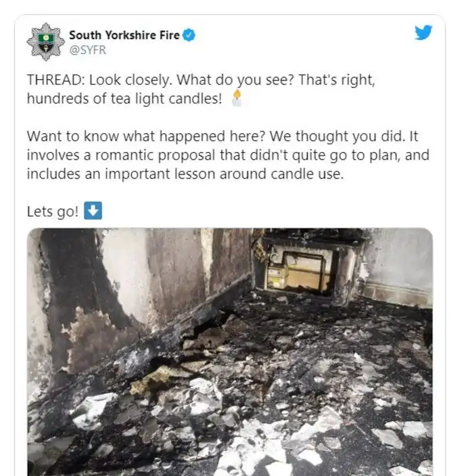Screen dimensions: 460x476
Task: Click the 'Want to know what happened here?' sentence
Action: 146,137
